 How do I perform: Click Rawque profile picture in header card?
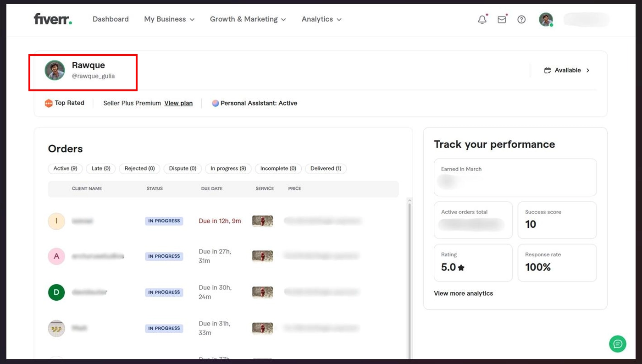pyautogui.click(x=55, y=70)
